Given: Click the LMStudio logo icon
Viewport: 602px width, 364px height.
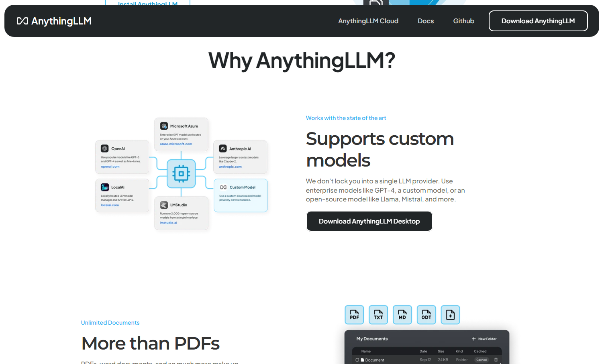Looking at the screenshot, I should click(x=164, y=205).
